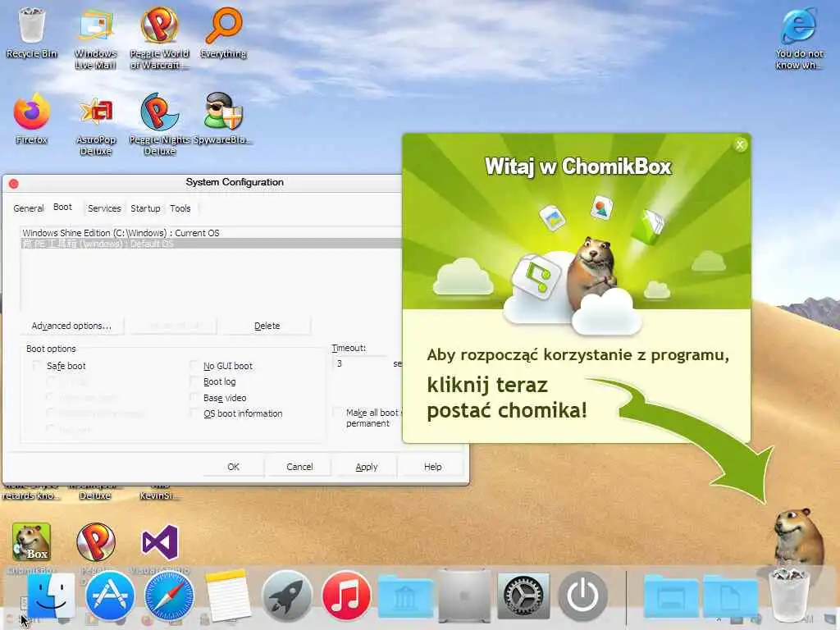Enable the Base video checkbox

tap(194, 398)
